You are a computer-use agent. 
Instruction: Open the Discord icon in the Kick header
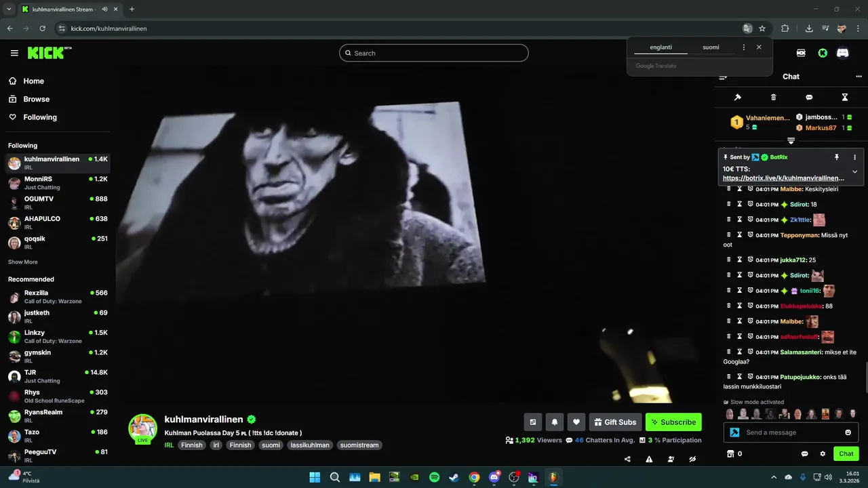843,53
